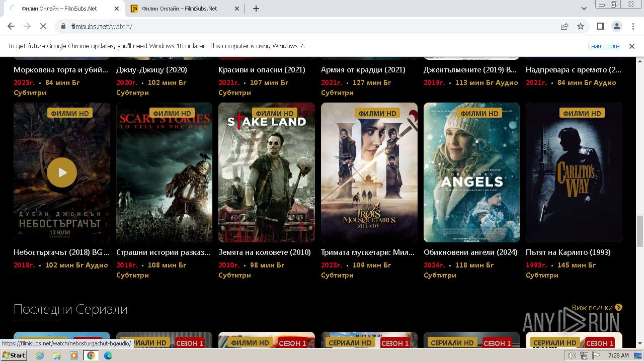Open the Trois Mousquetaires poster

click(x=369, y=172)
